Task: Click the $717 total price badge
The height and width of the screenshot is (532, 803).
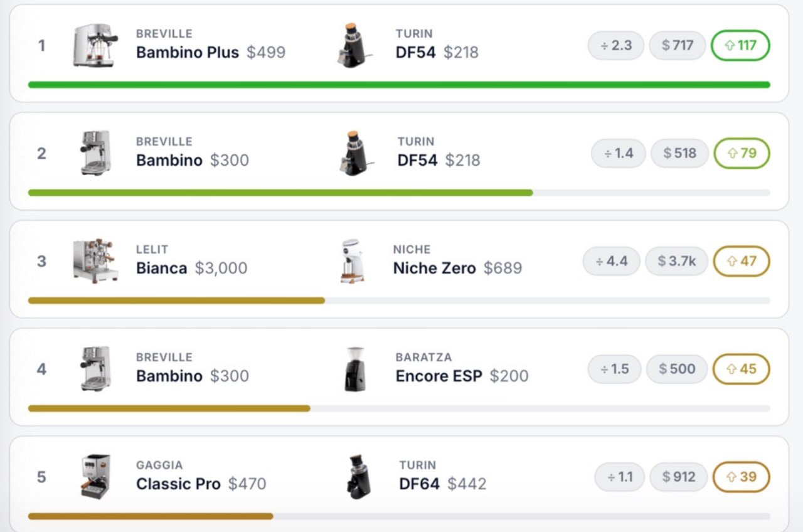Action: (678, 45)
